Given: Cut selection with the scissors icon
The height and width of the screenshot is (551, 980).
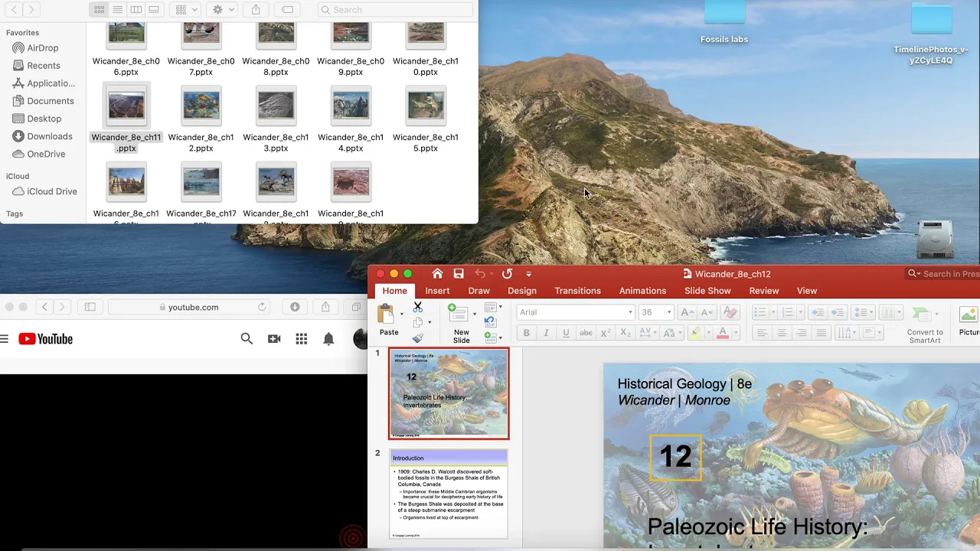Looking at the screenshot, I should click(418, 307).
